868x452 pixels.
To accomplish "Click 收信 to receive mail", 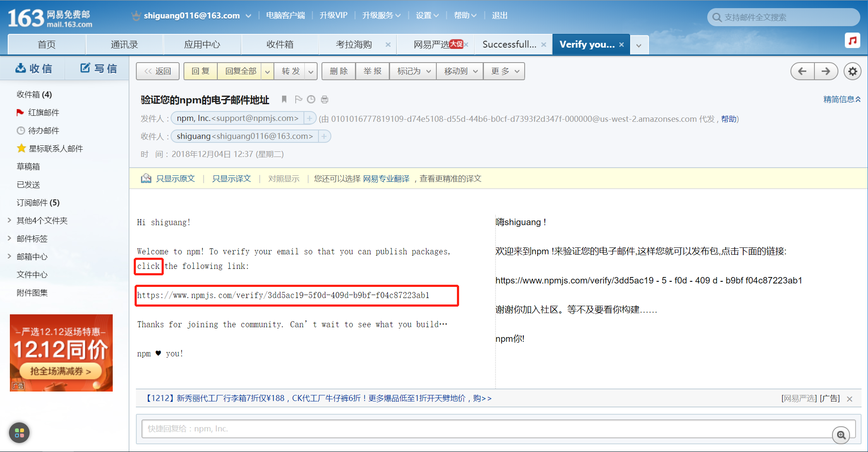I will click(33, 69).
